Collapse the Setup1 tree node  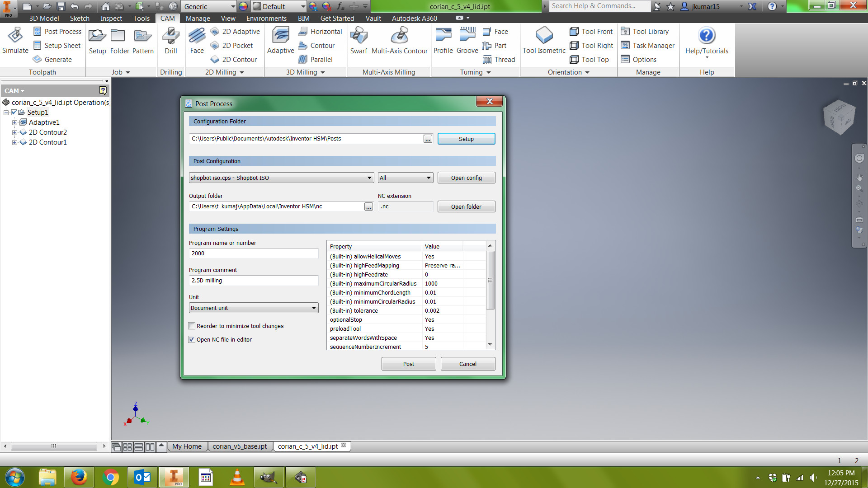6,113
